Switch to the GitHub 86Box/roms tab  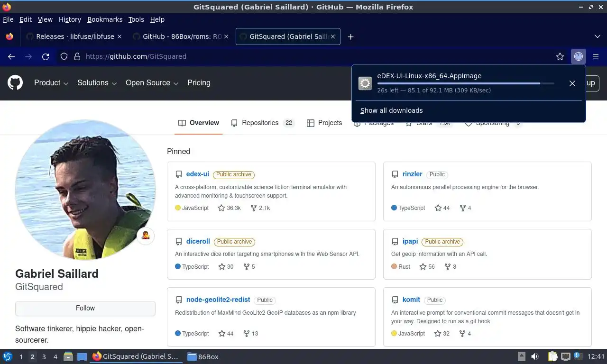click(180, 36)
